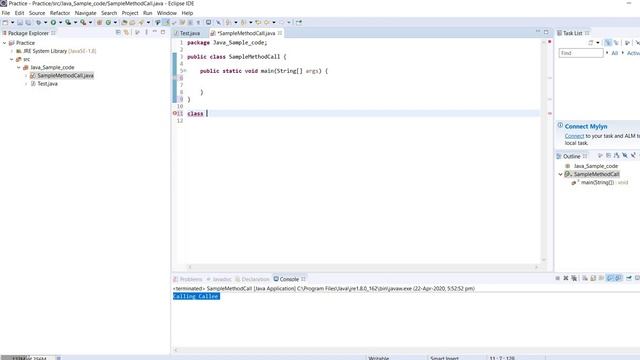Select Test.java in Package Explorer
Screen dimensions: 640x360
47,84
